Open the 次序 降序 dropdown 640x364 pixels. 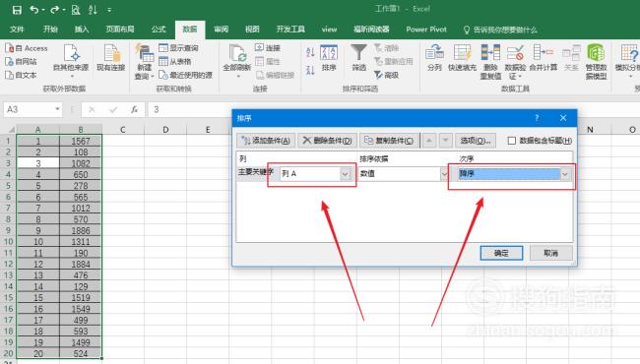pos(565,174)
